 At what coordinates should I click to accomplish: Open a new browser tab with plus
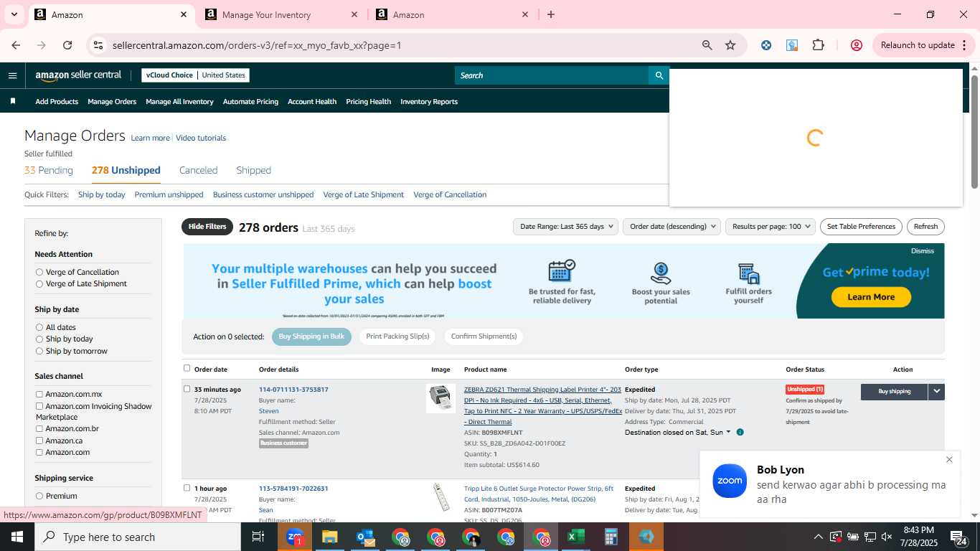551,14
